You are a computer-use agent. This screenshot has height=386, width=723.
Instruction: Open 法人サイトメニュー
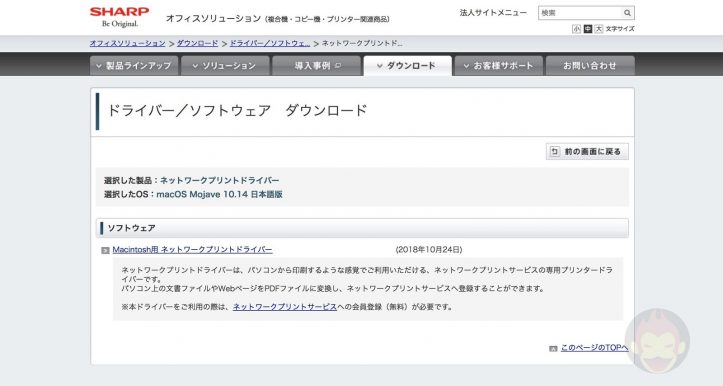point(493,13)
